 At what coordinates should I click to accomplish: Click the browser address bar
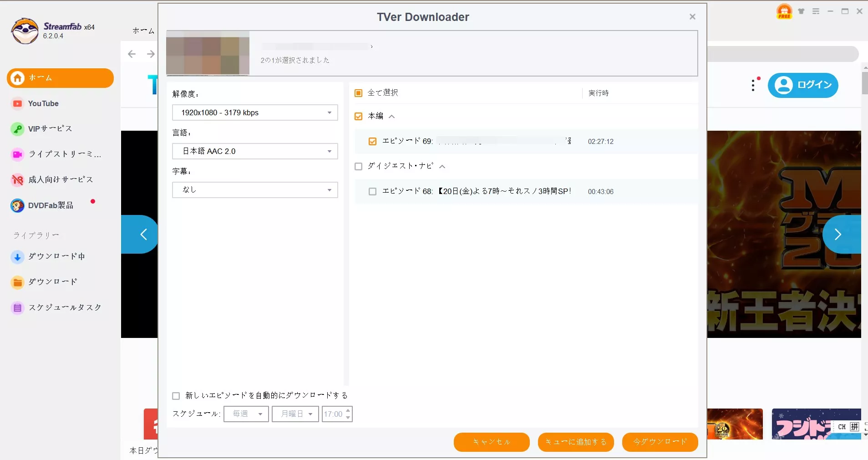[x=783, y=54]
